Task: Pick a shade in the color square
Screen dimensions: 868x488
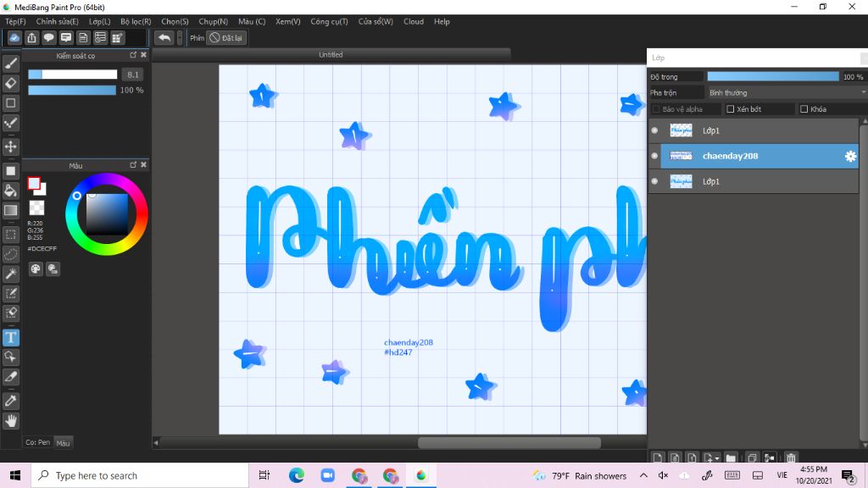Action: click(107, 213)
